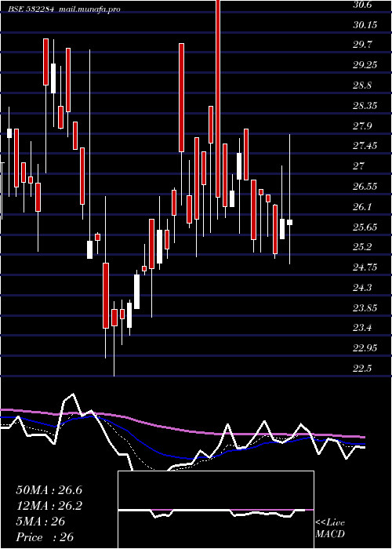Click the 26.55 price axis label

tap(364, 187)
